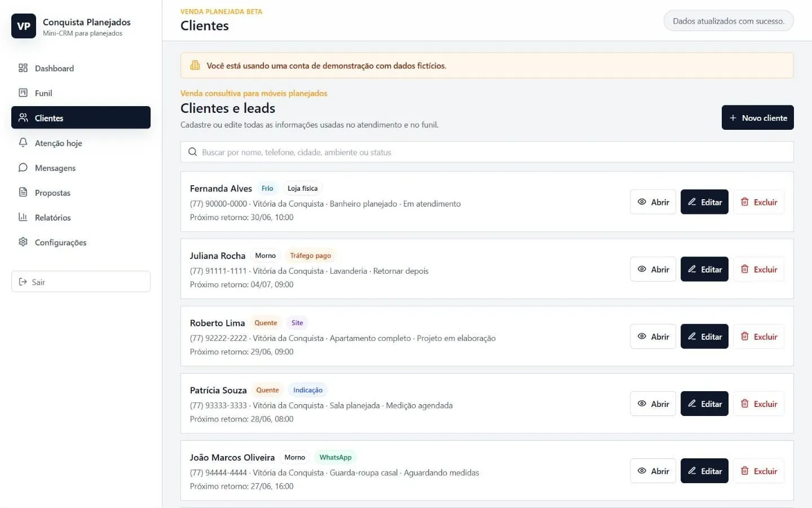Click the Quente tag on Roberto Lima
Viewport: 812px width, 508px height.
coord(266,323)
